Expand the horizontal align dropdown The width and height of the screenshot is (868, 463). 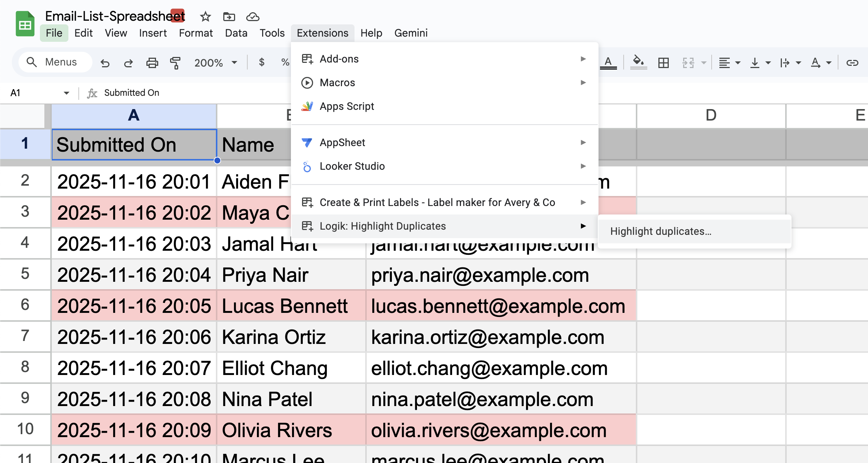729,63
